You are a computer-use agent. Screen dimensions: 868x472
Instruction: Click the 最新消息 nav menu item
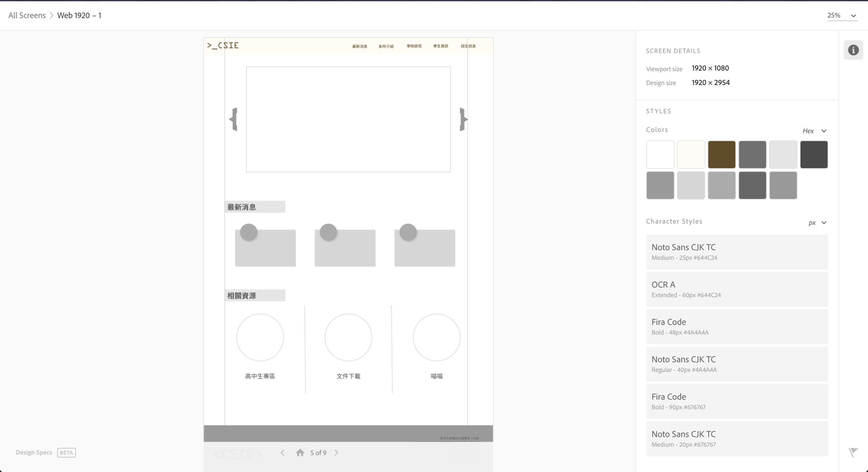pos(359,46)
